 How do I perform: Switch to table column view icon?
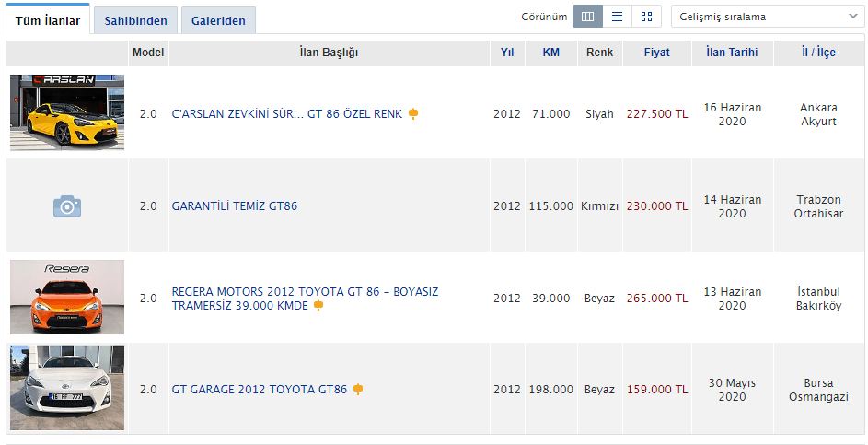point(587,17)
